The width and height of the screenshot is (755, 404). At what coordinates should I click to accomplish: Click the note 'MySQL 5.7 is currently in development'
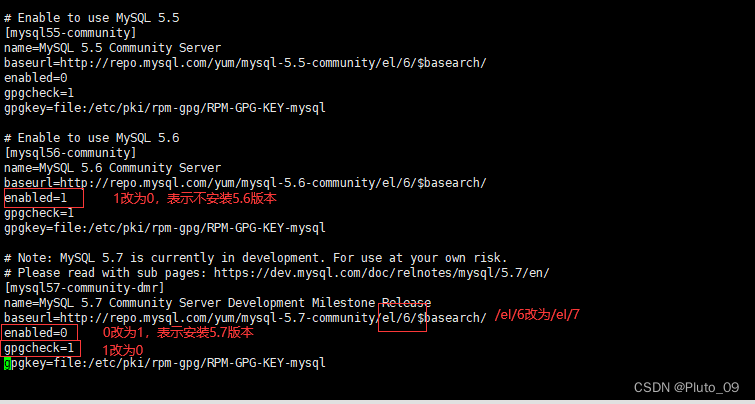point(256,258)
